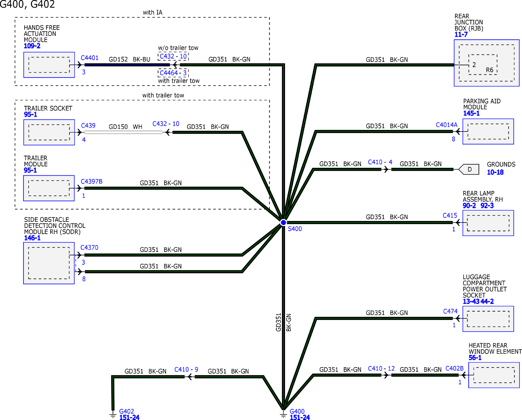Follow the 145-1 Parking Aid link

(471, 113)
